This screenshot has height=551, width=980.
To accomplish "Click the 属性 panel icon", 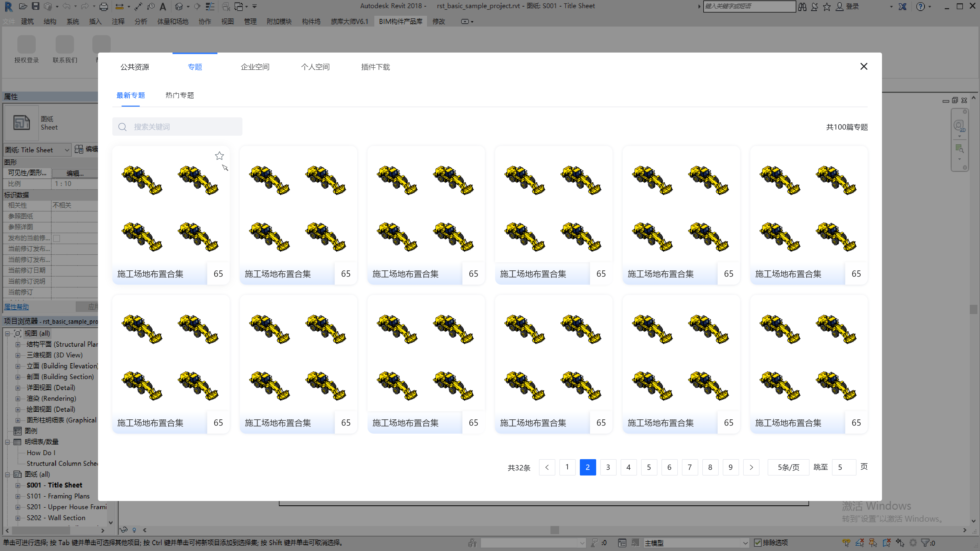I will click(x=20, y=122).
